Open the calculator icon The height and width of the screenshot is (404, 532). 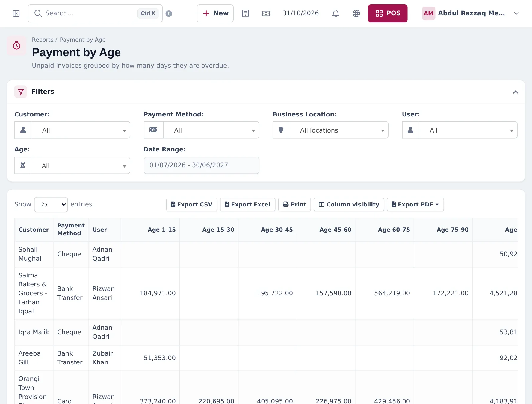(245, 13)
